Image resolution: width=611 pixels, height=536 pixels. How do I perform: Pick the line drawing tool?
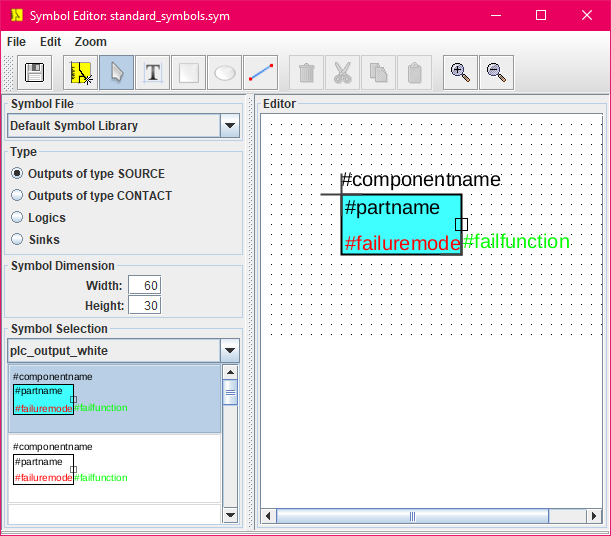[261, 73]
